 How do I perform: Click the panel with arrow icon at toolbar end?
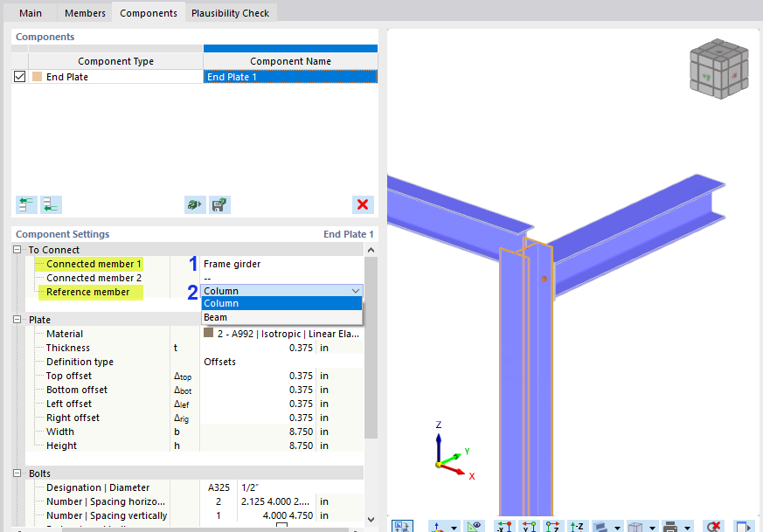point(744,527)
